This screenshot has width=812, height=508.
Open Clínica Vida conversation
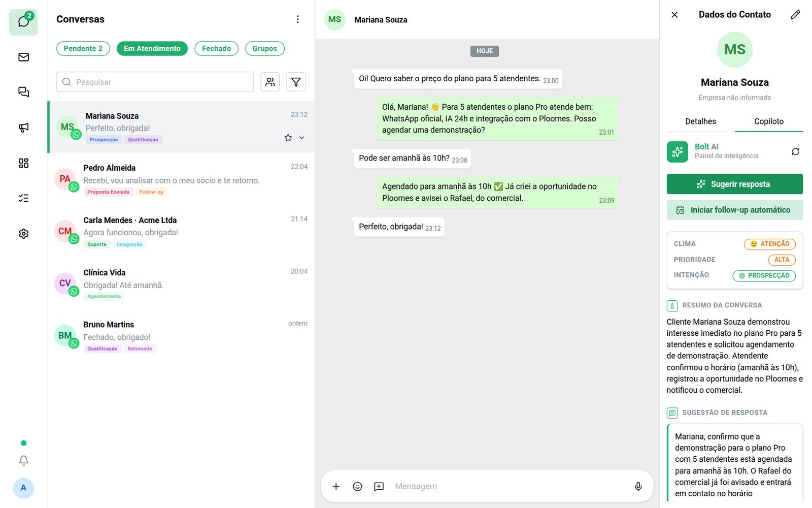[x=181, y=284]
